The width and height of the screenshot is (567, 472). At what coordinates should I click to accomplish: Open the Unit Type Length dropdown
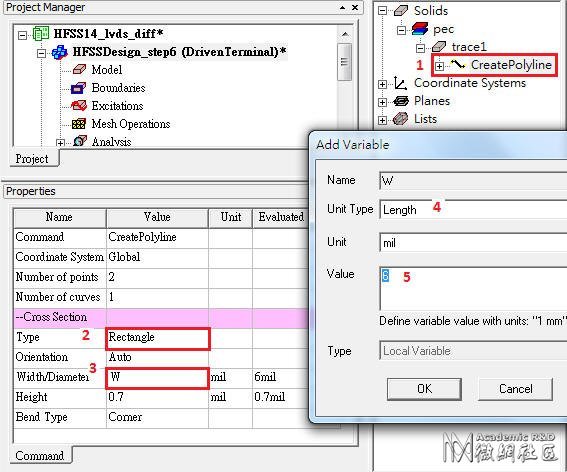473,209
